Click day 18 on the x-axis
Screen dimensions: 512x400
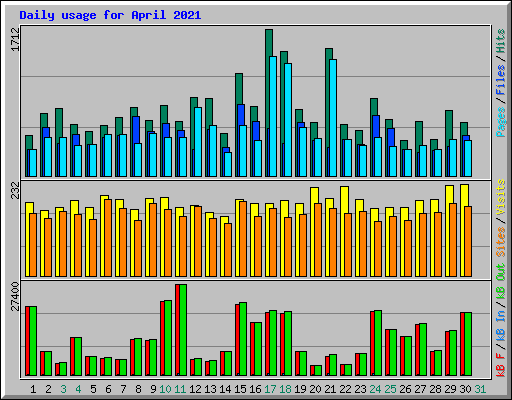[x=285, y=389]
